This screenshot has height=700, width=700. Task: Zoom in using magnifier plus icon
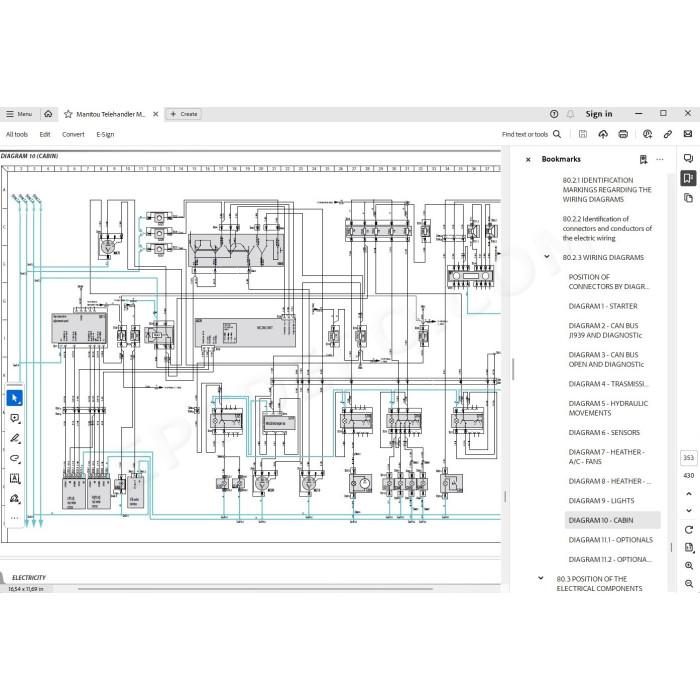click(x=688, y=565)
